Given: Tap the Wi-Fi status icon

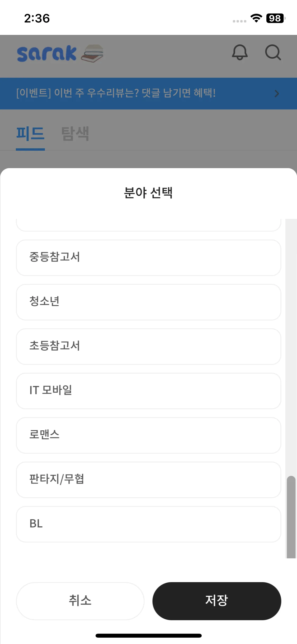Looking at the screenshot, I should tap(256, 18).
